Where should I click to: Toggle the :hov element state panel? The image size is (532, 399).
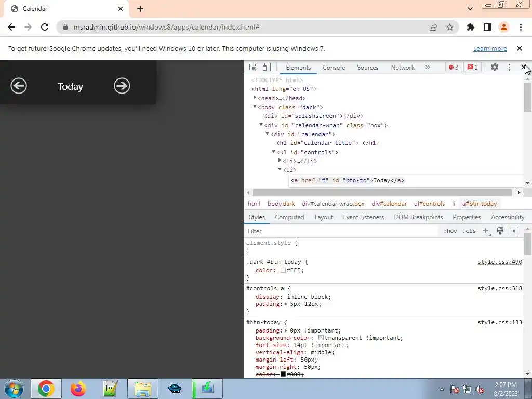pos(450,231)
